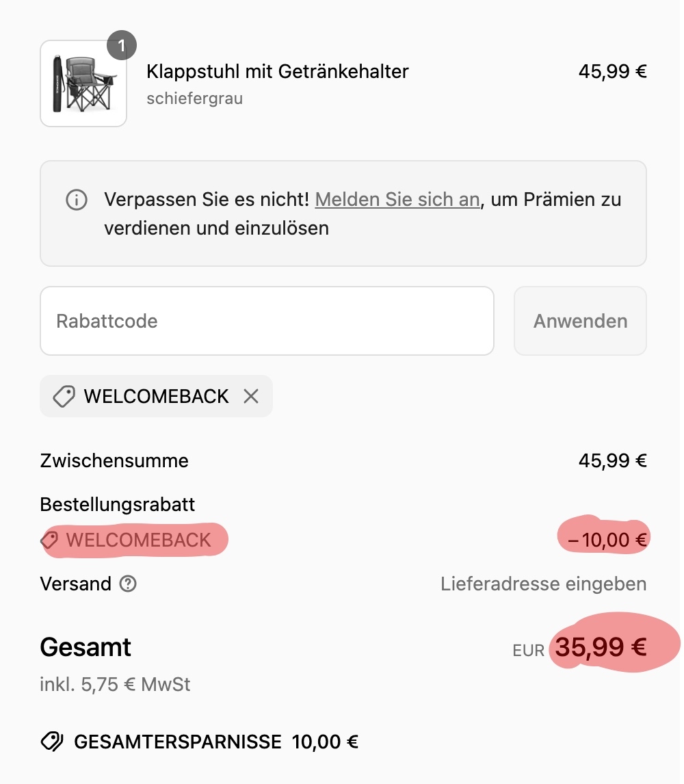Click the Zwischensumme label
Image resolution: width=684 pixels, height=784 pixels.
click(x=114, y=460)
